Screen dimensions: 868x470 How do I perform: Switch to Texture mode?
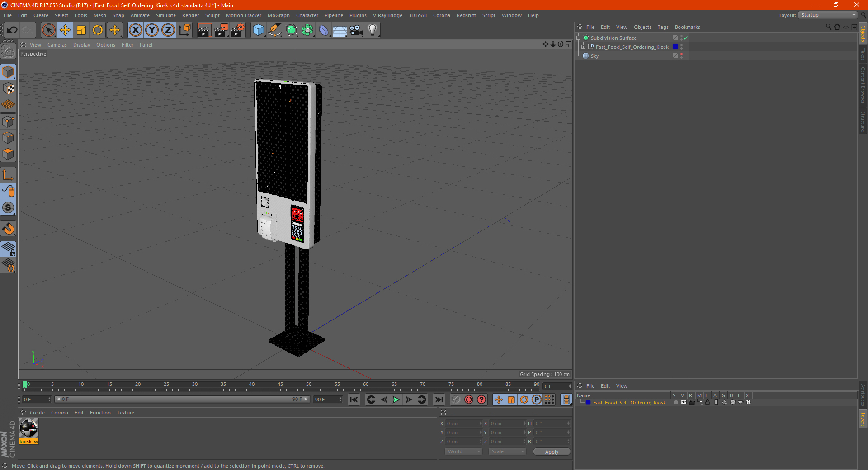(x=8, y=88)
